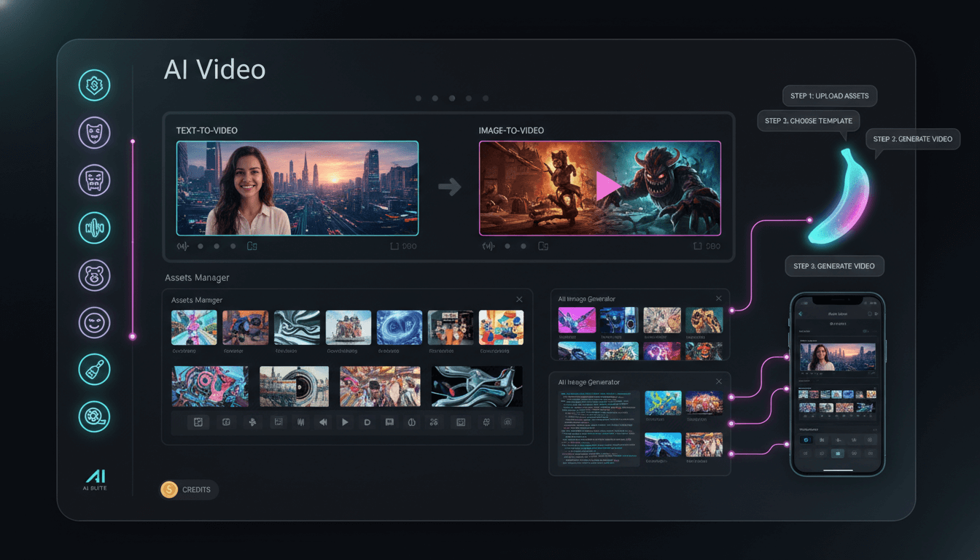Toggle audio waveform icon under Image-to-Video preview
Screen dimensions: 980x560
tap(488, 246)
